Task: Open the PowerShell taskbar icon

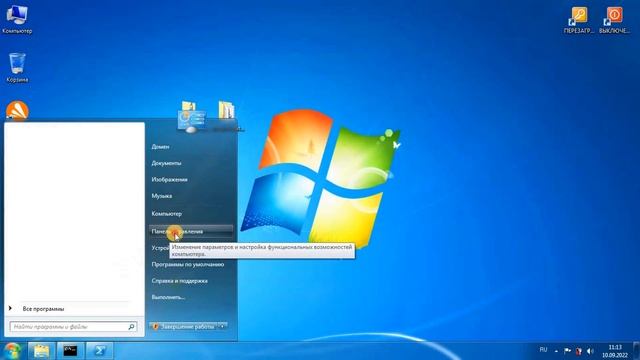Action: (x=100, y=351)
